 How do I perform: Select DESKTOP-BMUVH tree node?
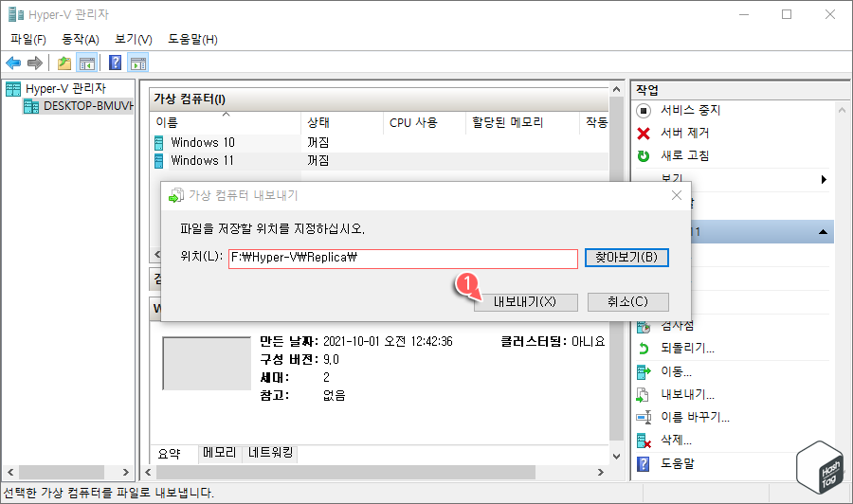[x=87, y=106]
